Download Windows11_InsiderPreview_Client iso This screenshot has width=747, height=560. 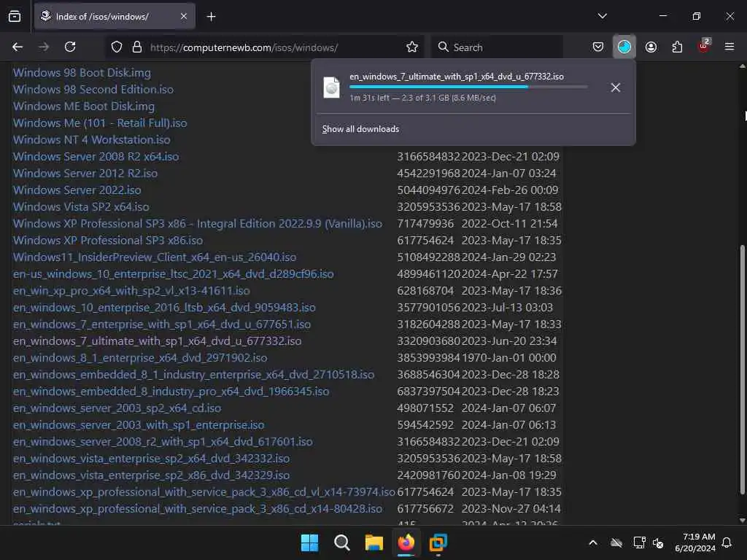(x=155, y=257)
